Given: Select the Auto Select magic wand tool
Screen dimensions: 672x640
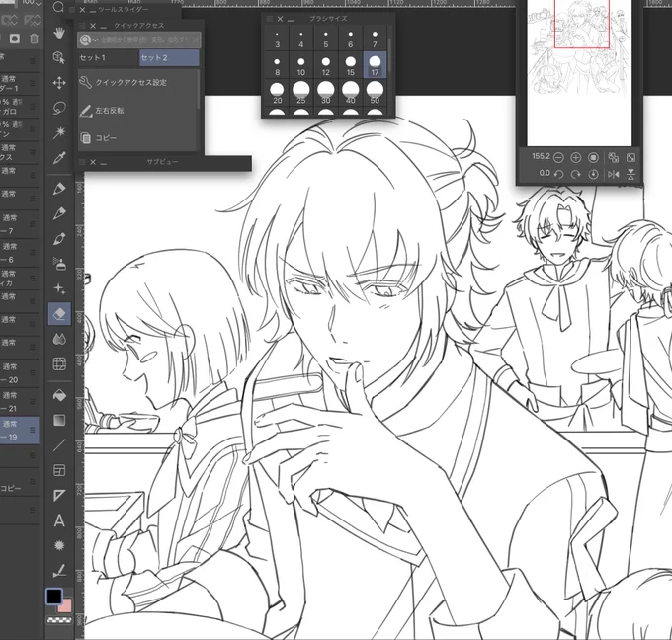Looking at the screenshot, I should 59,132.
